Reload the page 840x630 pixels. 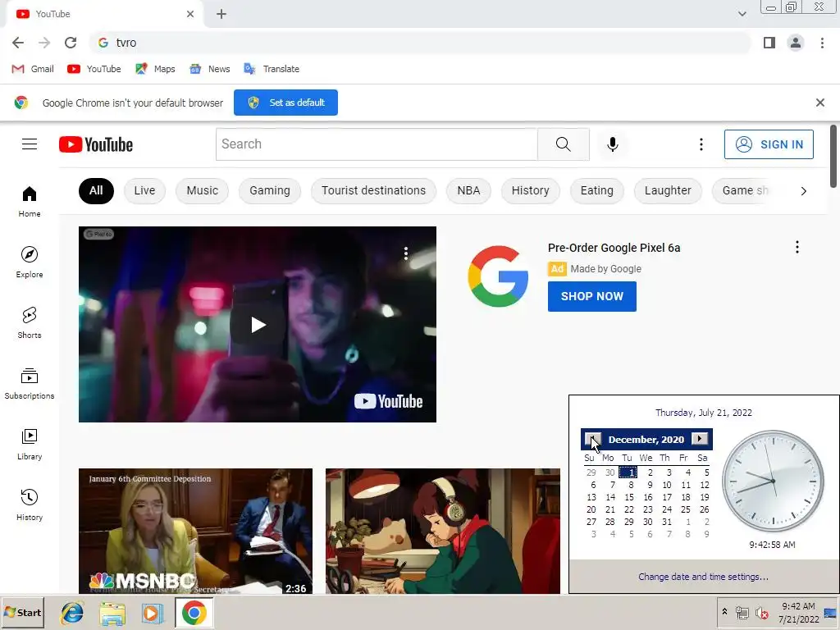[x=71, y=43]
